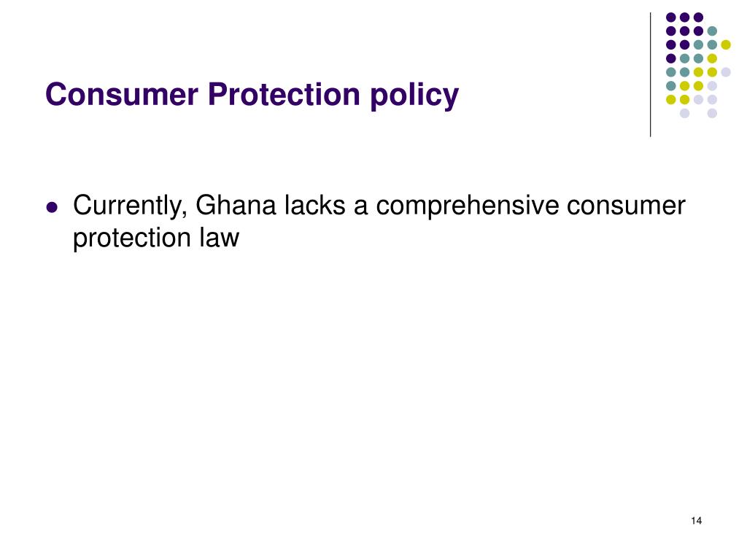Click the word "lacks" in the bullet text

315,205
